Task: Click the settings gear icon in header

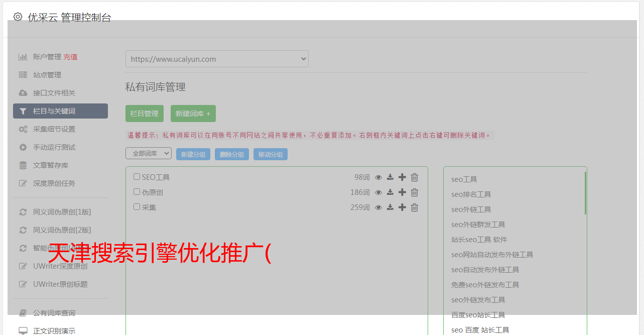Action: point(18,17)
